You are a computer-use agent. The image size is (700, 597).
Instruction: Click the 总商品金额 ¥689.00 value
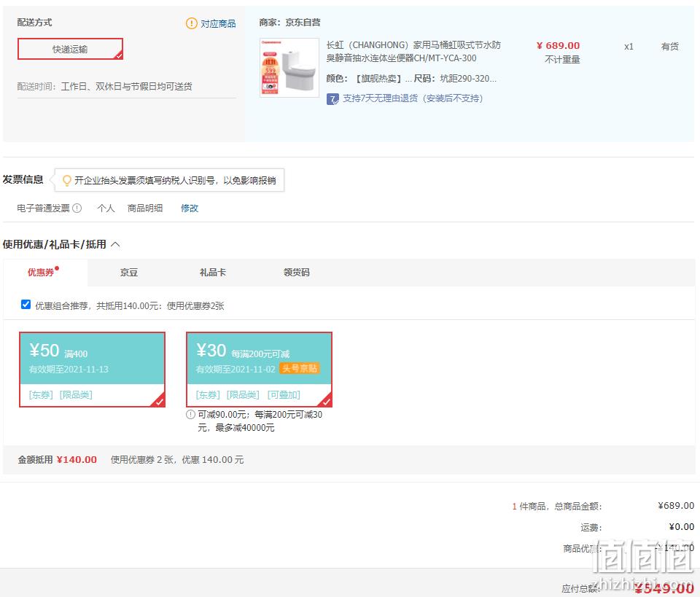click(676, 506)
